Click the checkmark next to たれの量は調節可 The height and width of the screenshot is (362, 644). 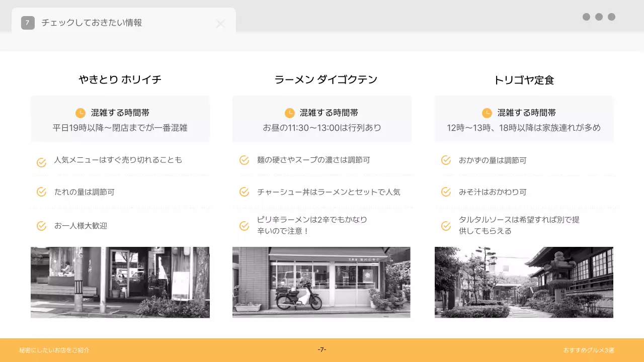tap(41, 192)
